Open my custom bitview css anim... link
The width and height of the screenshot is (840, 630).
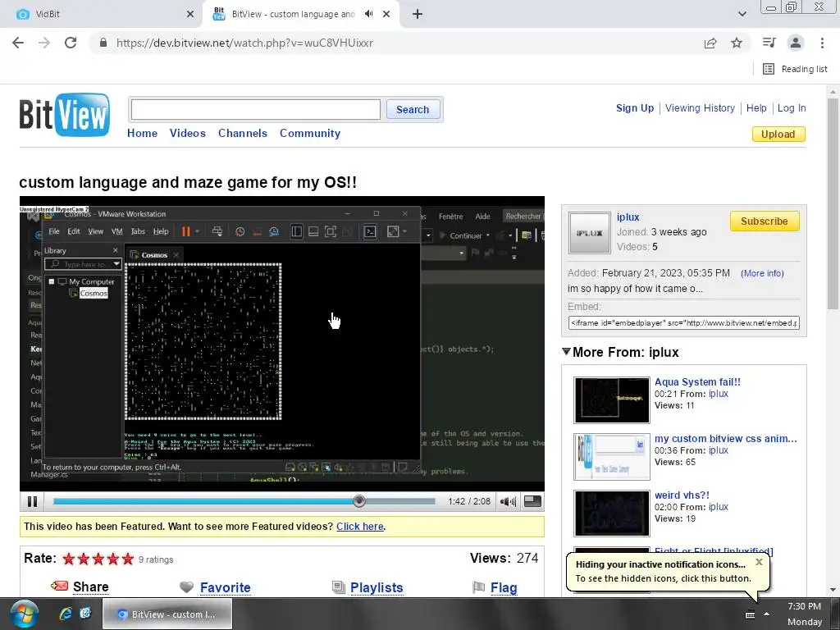tap(725, 439)
